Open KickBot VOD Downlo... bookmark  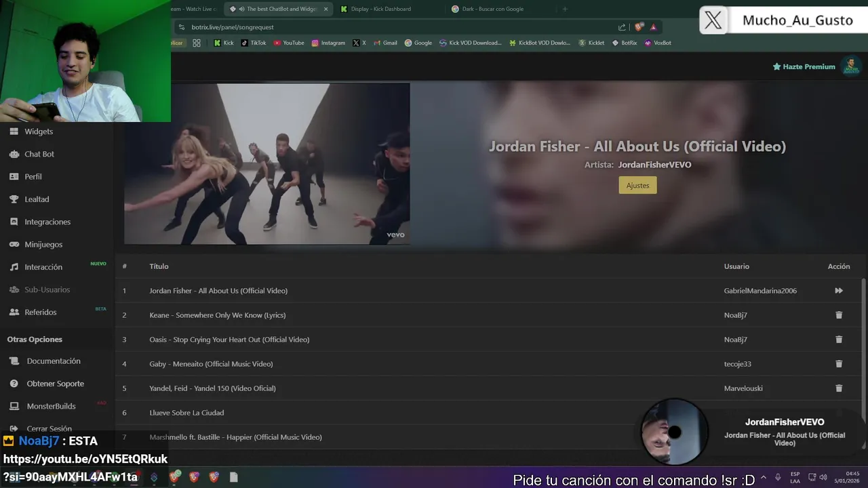coord(540,43)
